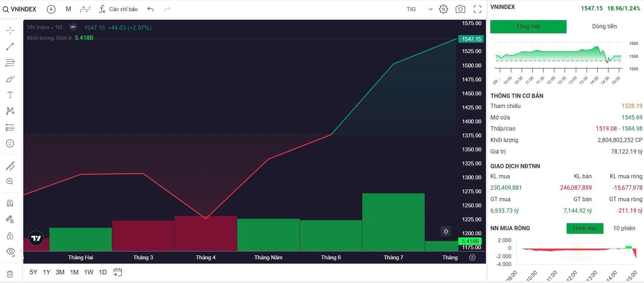
Task: Open chart settings gear icon
Action: point(443,9)
